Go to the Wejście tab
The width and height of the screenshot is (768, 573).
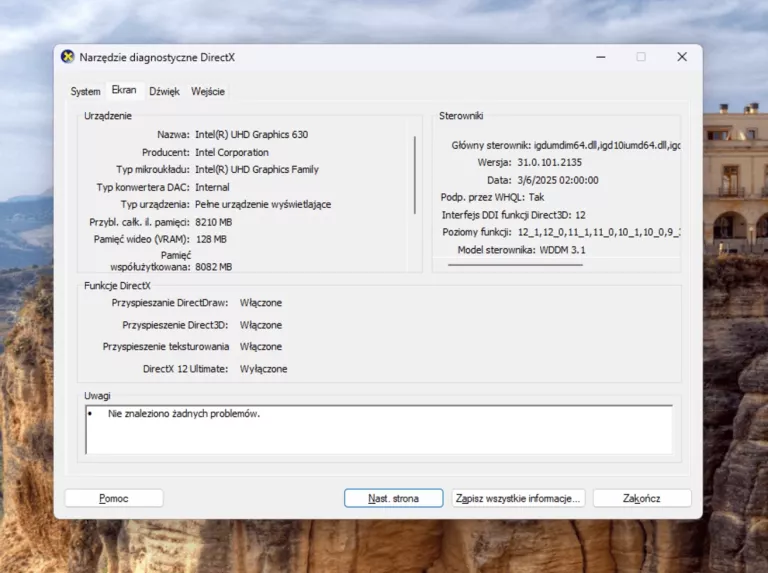tap(208, 91)
